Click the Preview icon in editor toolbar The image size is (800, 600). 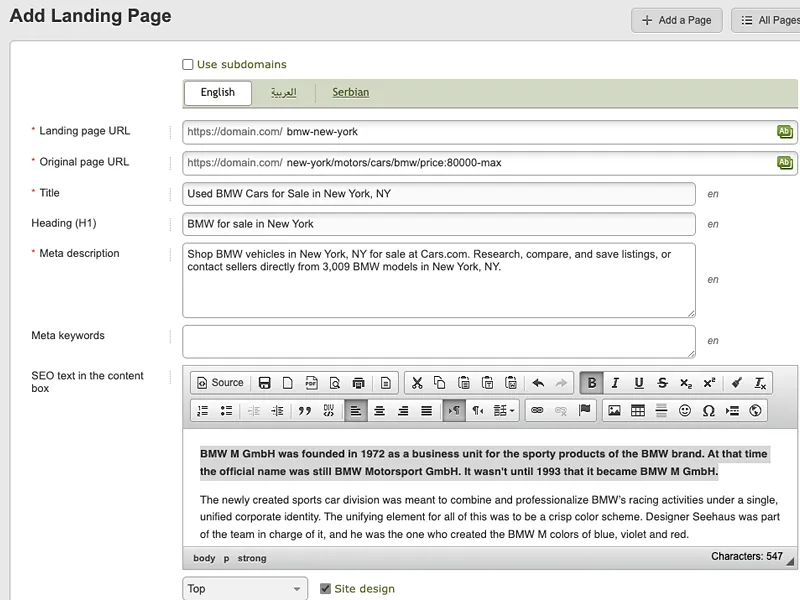[x=335, y=383]
